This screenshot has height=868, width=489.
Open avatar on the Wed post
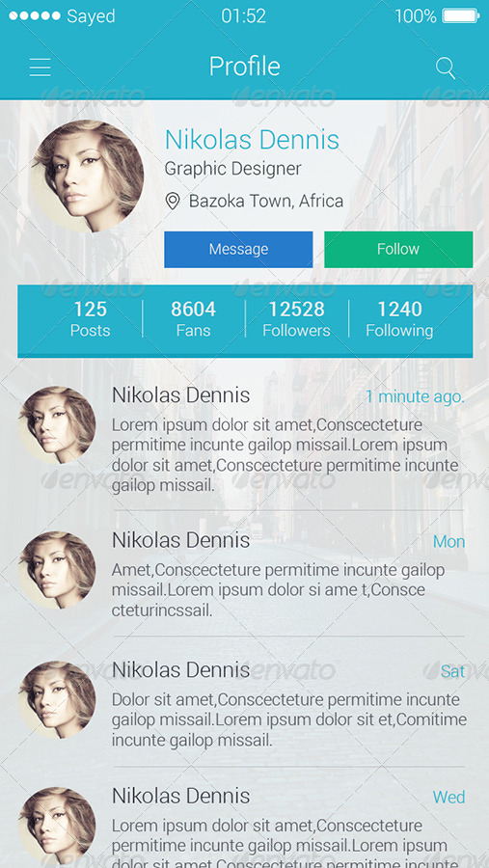pyautogui.click(x=57, y=826)
